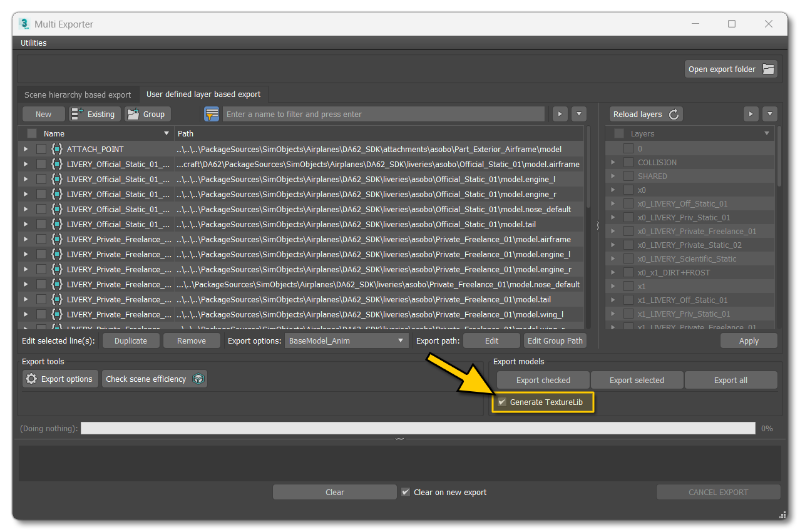Click the filter funnel icon beside the name field
The image size is (800, 532).
[212, 114]
